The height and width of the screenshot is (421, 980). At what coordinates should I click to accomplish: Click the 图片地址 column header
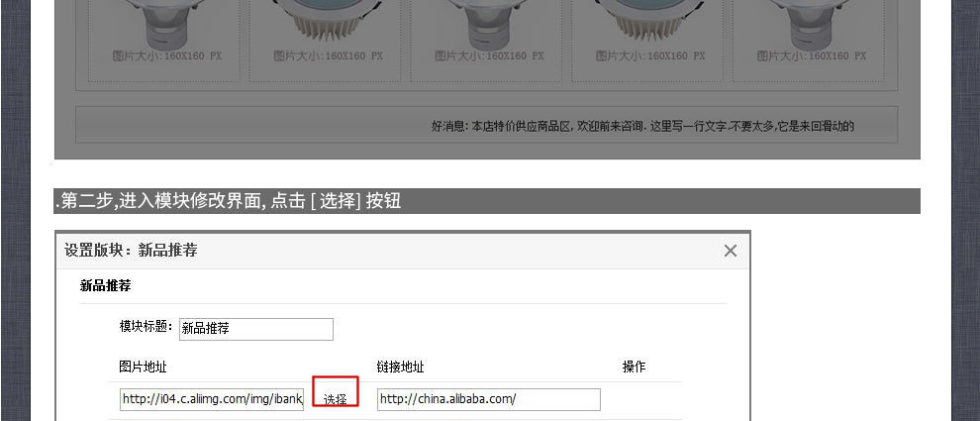tap(144, 367)
